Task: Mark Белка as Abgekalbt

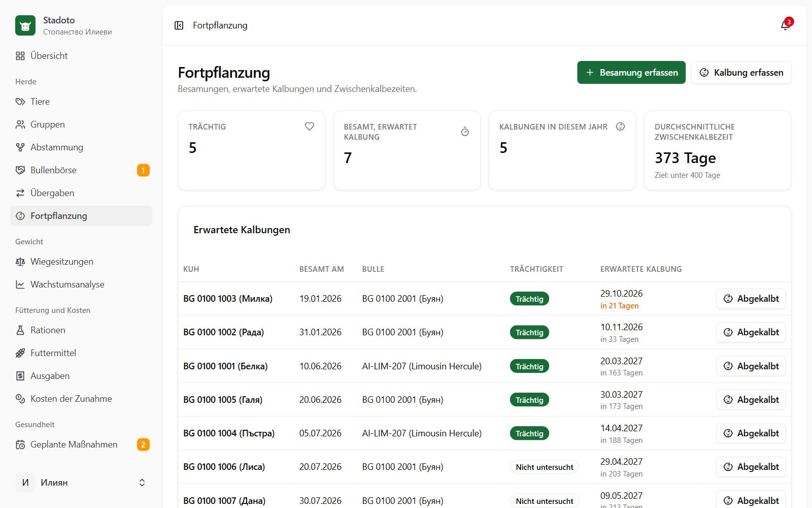Action: tap(751, 366)
